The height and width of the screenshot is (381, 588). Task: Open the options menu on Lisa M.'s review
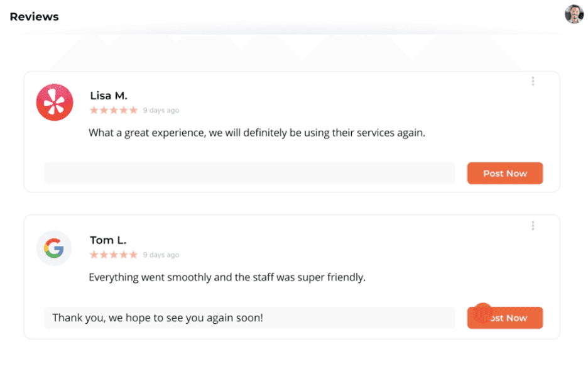[533, 80]
